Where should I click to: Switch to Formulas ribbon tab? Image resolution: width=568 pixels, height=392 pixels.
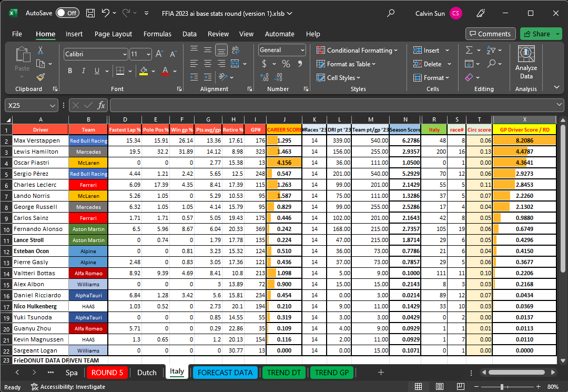click(157, 34)
